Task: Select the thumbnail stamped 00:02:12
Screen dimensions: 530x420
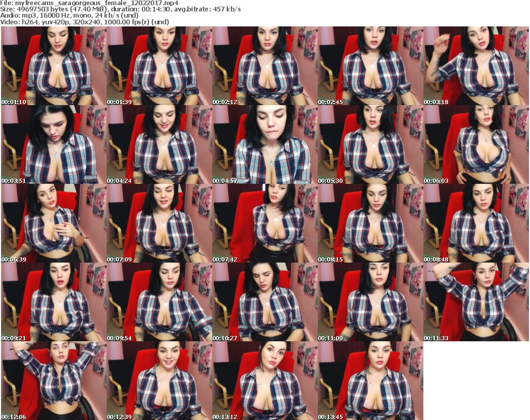Action: [265, 66]
